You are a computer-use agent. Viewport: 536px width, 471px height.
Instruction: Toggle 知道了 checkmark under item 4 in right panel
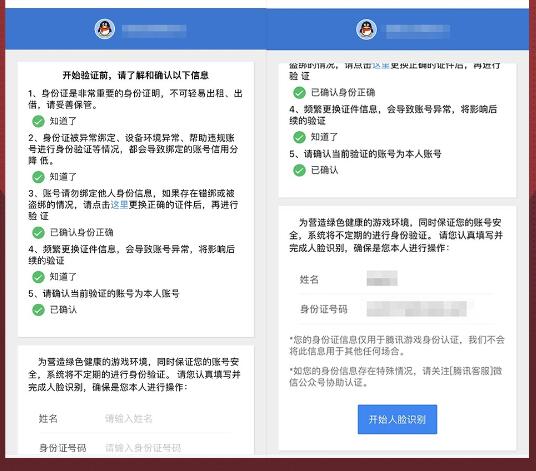(x=299, y=137)
